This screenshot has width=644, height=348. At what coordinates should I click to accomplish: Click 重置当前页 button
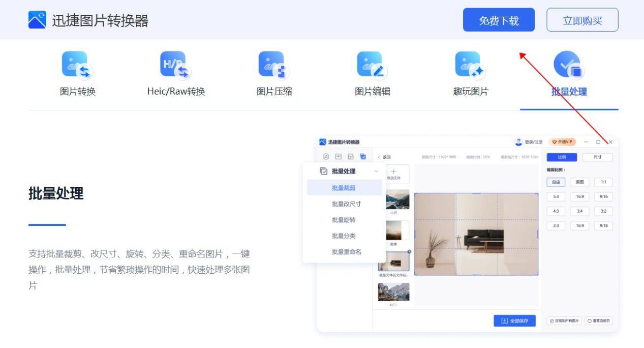click(598, 321)
